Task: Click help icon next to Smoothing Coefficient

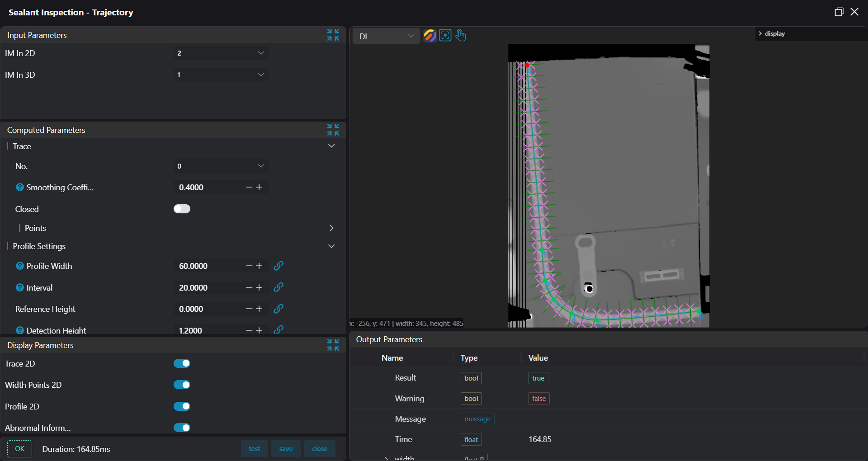Action: coord(20,187)
